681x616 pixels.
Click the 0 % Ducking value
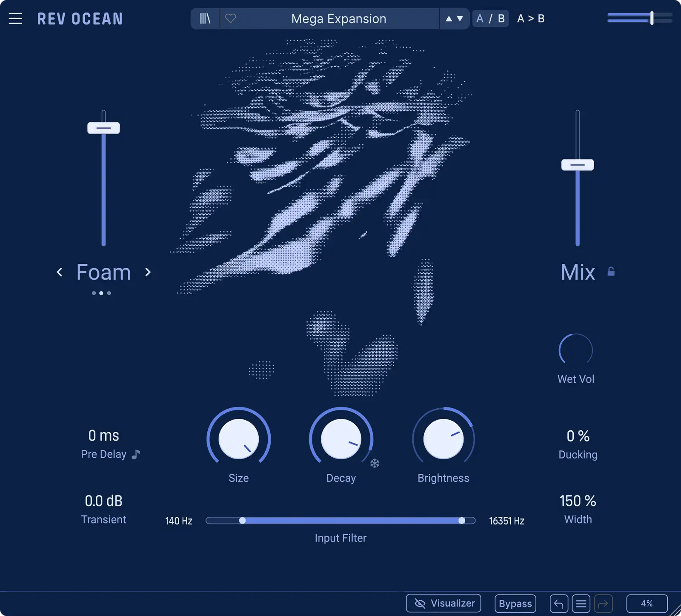tap(578, 436)
